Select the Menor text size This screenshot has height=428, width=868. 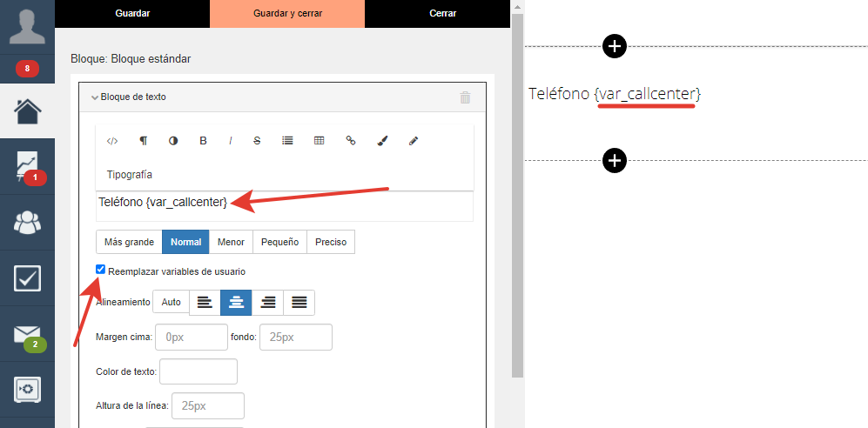[x=231, y=242]
